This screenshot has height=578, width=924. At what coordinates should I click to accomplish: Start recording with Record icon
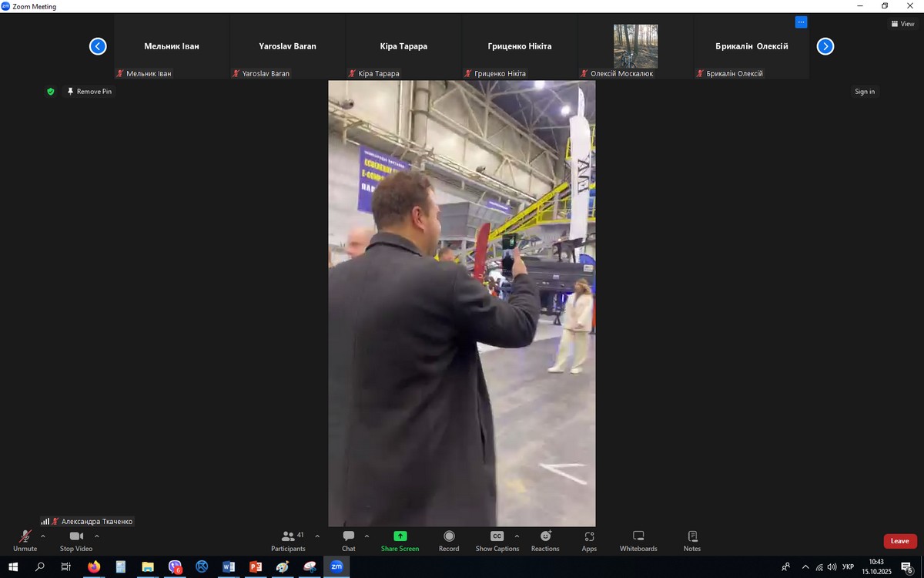click(x=449, y=536)
